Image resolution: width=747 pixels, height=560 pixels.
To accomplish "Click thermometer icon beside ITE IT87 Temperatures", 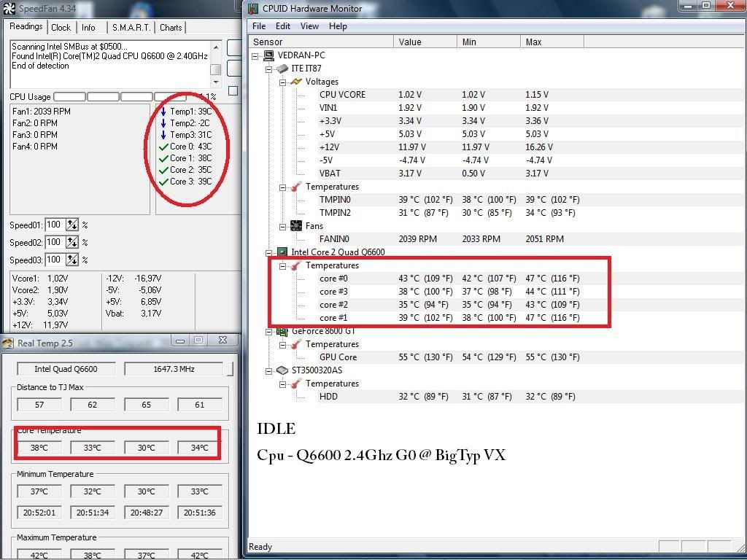I will point(296,187).
